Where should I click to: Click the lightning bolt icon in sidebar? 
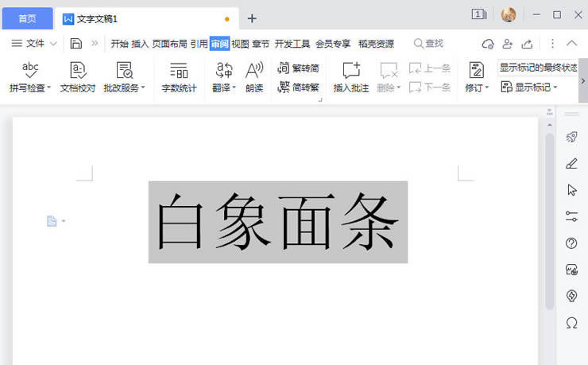pos(571,296)
